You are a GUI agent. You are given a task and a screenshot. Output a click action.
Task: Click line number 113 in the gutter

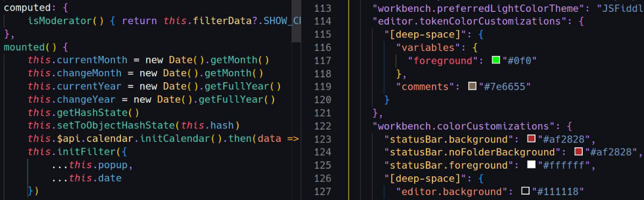[x=322, y=8]
